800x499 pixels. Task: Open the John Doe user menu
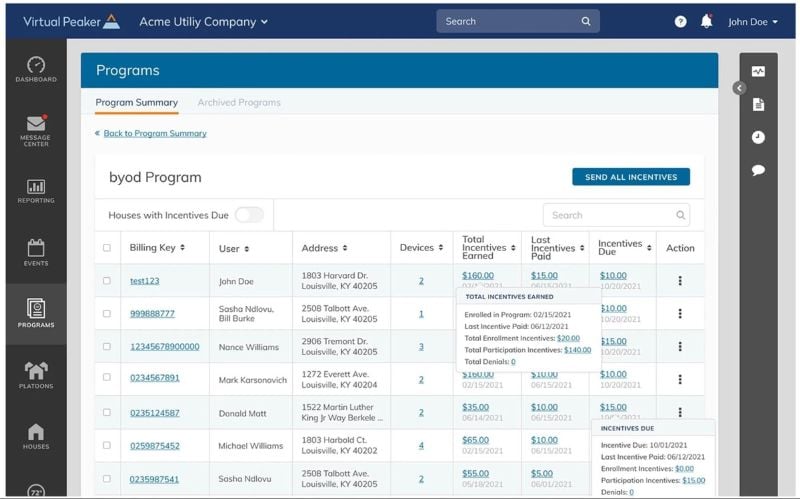[x=752, y=21]
